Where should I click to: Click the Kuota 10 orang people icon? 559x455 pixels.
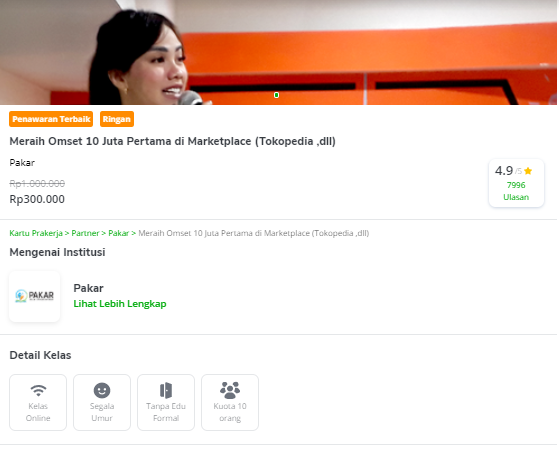(x=230, y=390)
